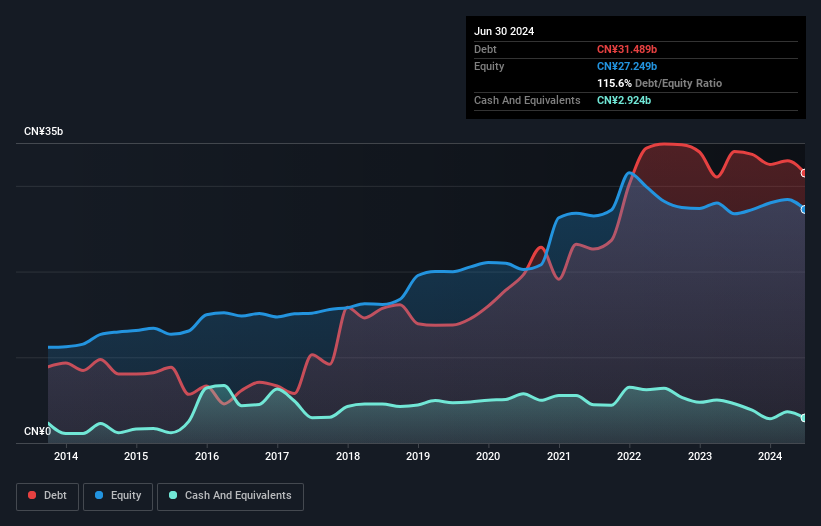
Task: Click the blue Equity legend dot
Action: 101,495
